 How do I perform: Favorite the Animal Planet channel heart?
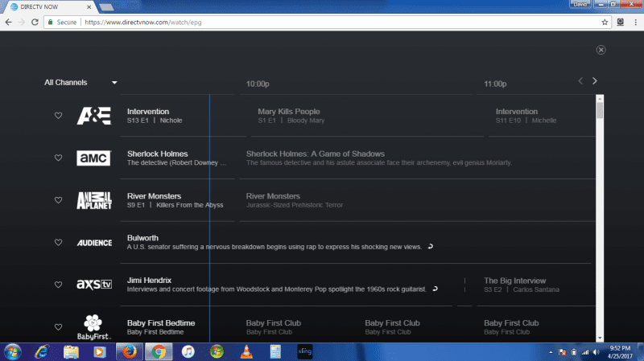[x=58, y=200]
